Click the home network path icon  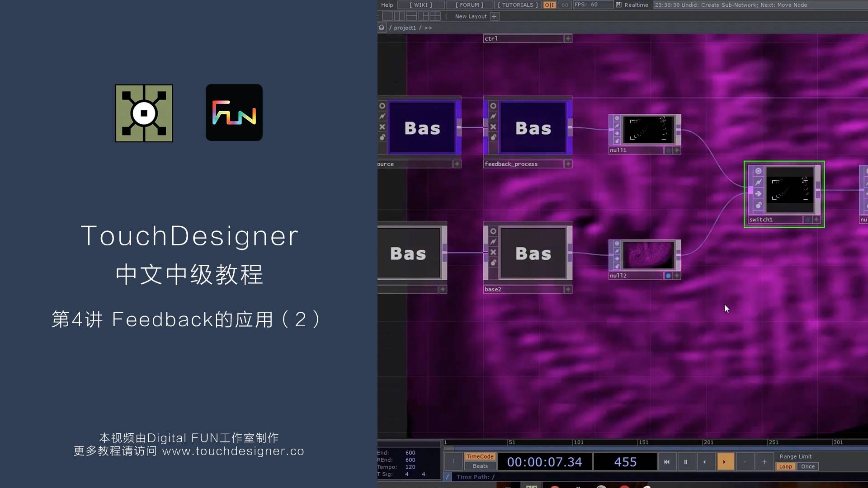[x=382, y=28]
